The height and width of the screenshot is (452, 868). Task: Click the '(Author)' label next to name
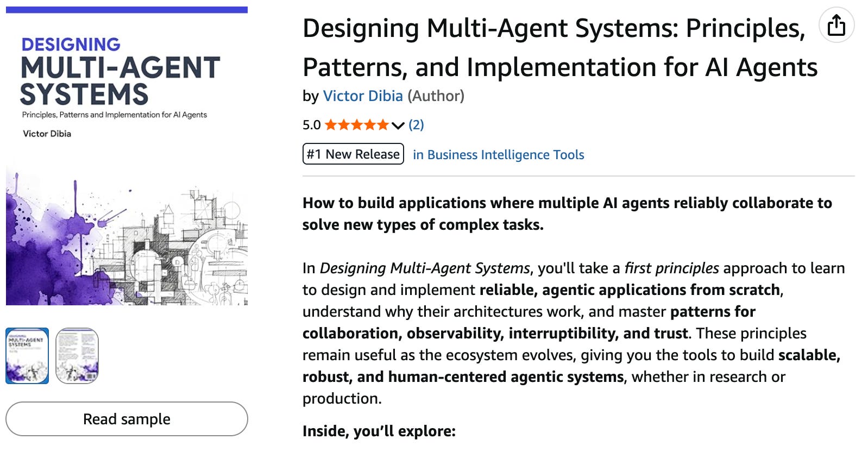click(436, 96)
